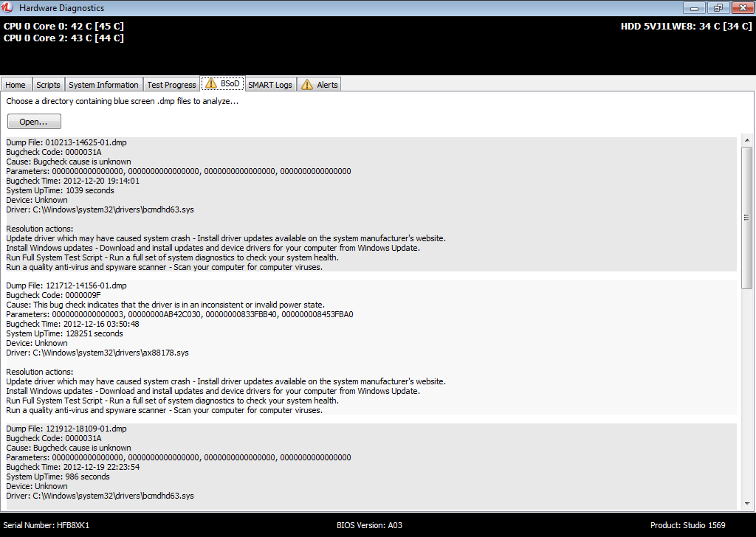Click the Hardware Diagnostics title bar app icon
Viewport: 756px width, 537px height.
[x=7, y=8]
